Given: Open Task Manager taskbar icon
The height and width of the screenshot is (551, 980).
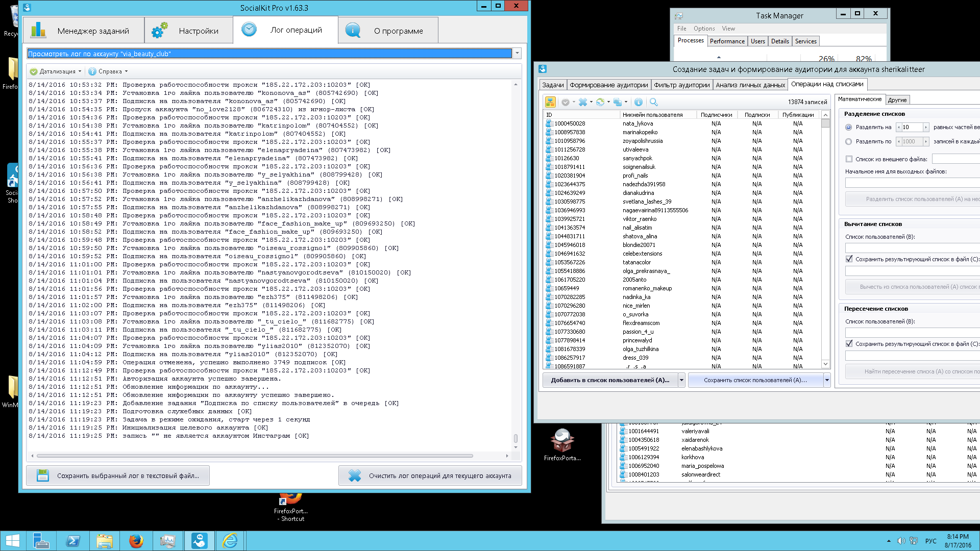Looking at the screenshot, I should (168, 541).
